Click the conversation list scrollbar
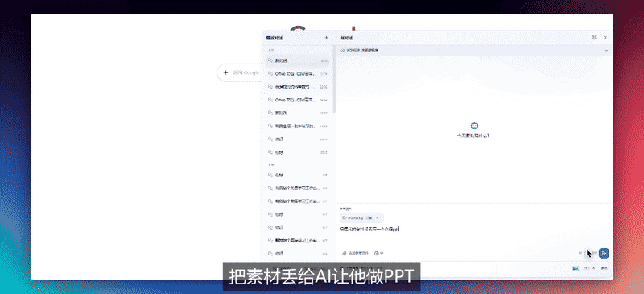 334,79
